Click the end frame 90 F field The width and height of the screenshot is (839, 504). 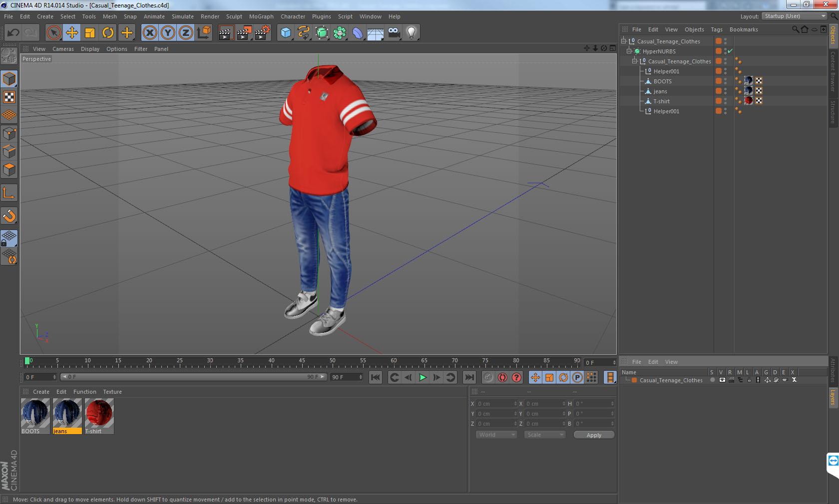coord(347,377)
